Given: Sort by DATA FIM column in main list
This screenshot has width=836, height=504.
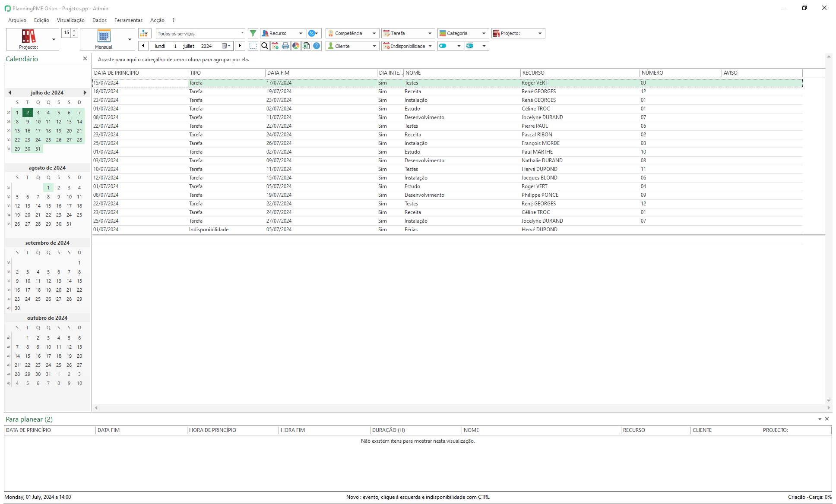Looking at the screenshot, I should tap(321, 73).
